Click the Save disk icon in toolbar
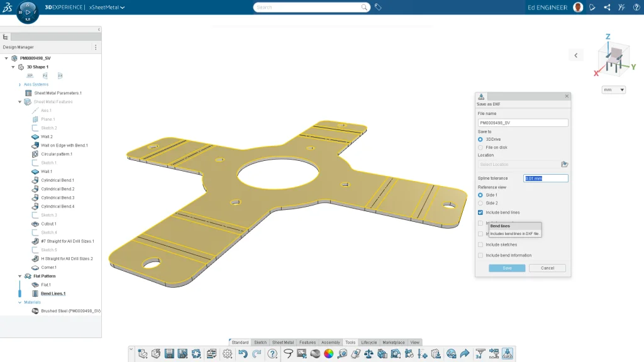 click(169, 354)
